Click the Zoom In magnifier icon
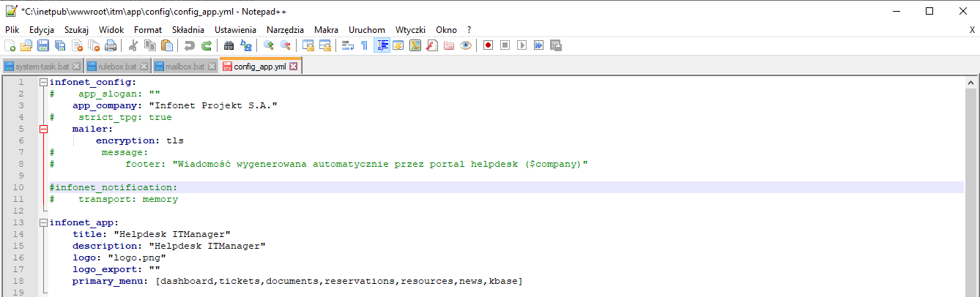The height and width of the screenshot is (297, 980). (x=269, y=45)
